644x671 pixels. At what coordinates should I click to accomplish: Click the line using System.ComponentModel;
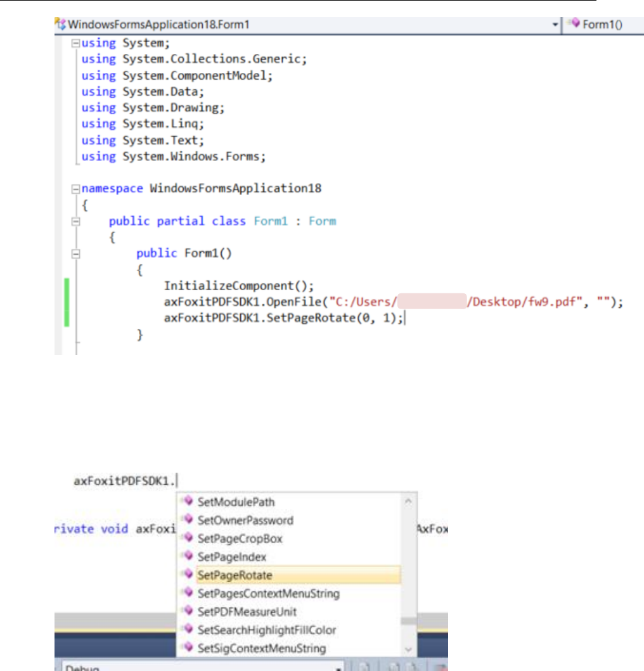[177, 76]
